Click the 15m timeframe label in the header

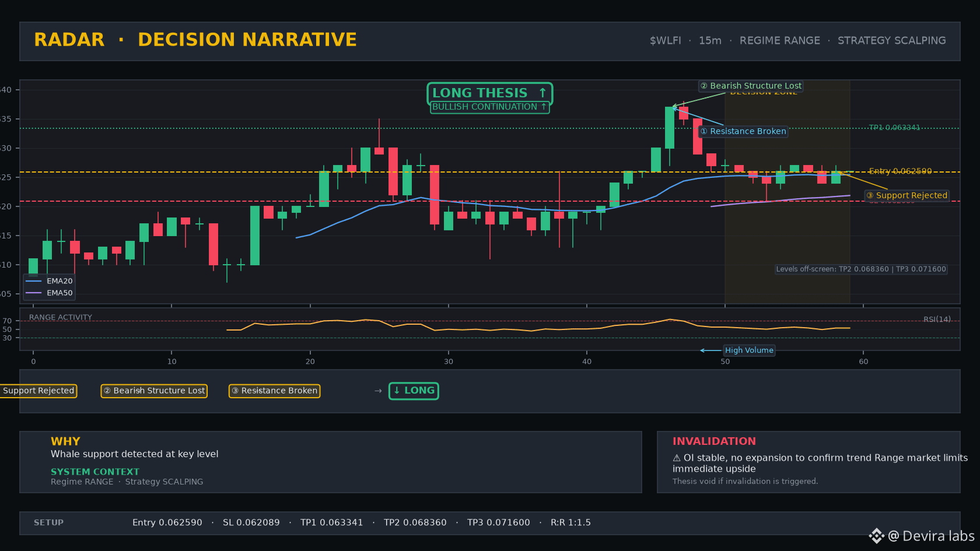pos(710,41)
